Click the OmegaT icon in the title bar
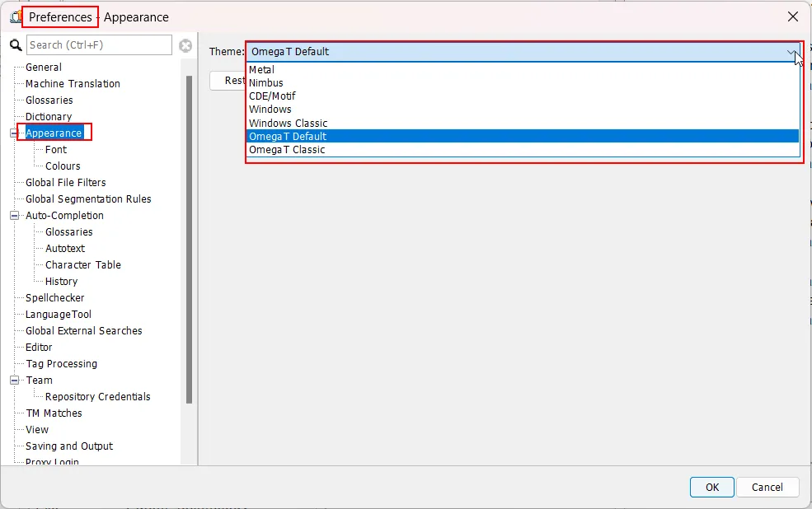 (x=16, y=15)
